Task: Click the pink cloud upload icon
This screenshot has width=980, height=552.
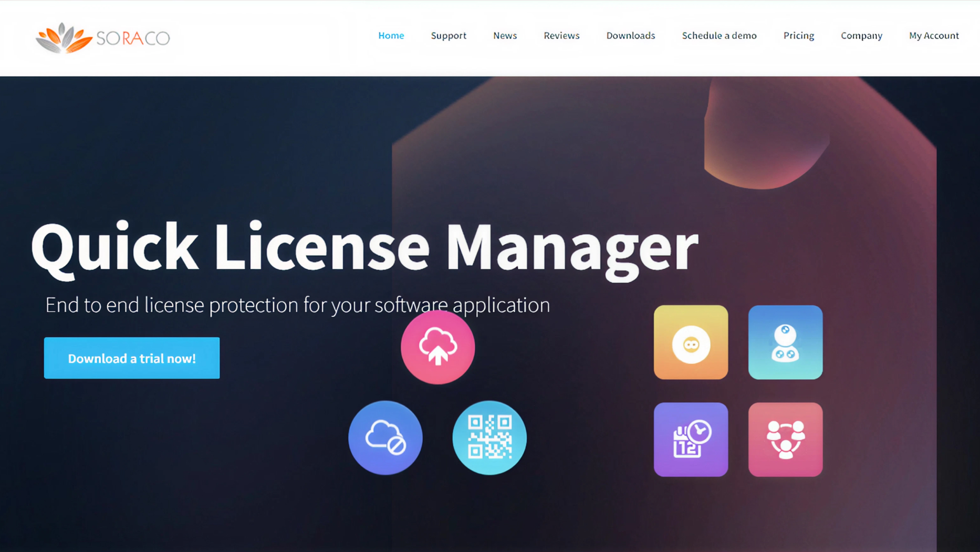Action: pyautogui.click(x=437, y=347)
